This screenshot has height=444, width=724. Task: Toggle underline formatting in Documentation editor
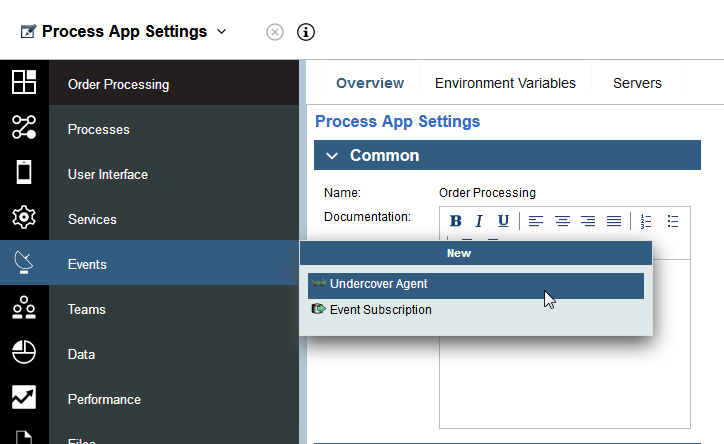coord(503,221)
